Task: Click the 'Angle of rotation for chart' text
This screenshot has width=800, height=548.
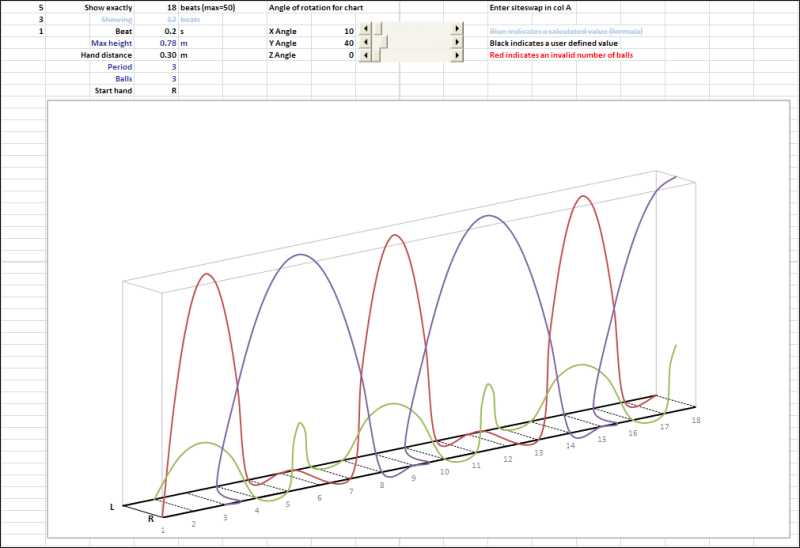Action: point(316,8)
